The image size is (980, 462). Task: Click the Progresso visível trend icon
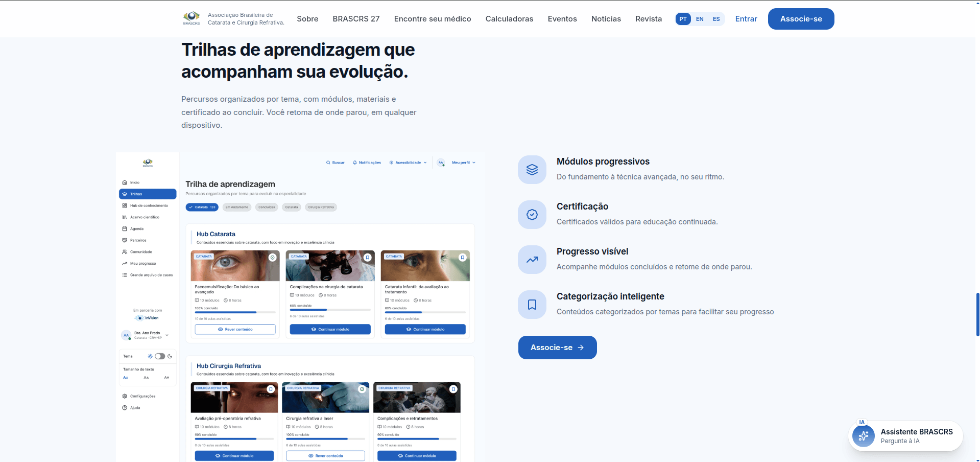(532, 260)
